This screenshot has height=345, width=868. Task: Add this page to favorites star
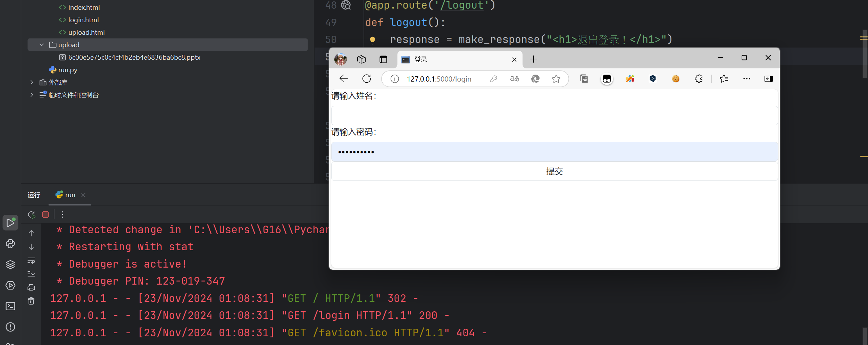click(556, 79)
